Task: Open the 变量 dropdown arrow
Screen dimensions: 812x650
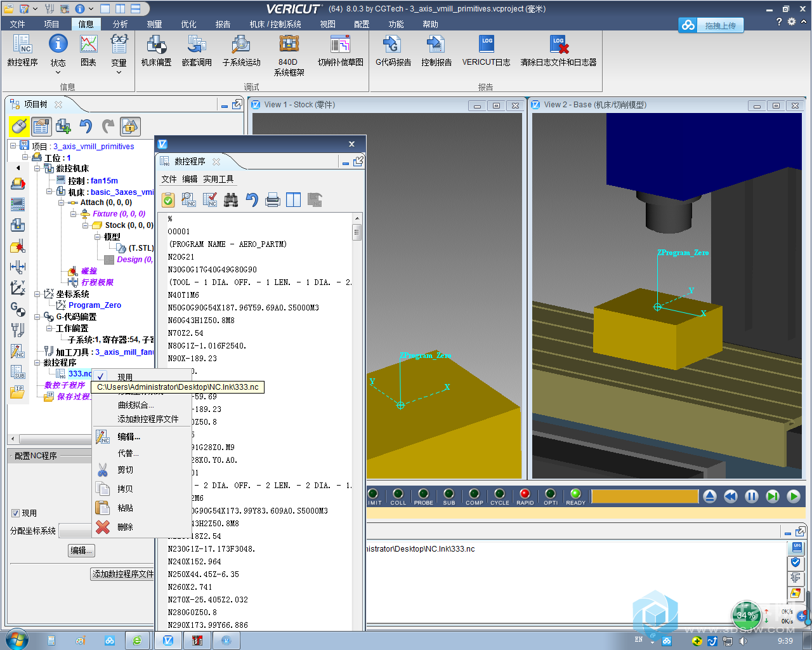Action: coord(119,72)
